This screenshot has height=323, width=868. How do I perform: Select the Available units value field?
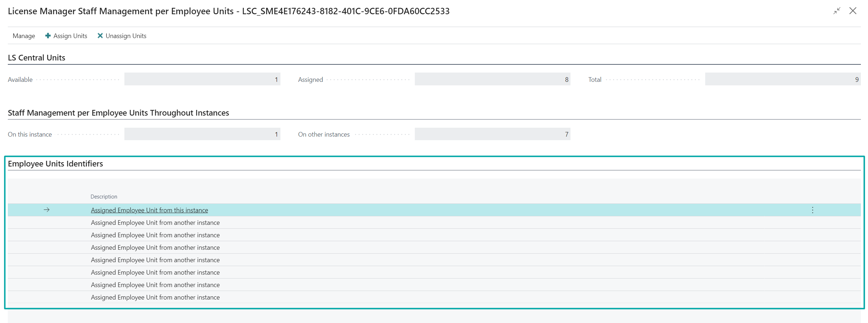click(x=202, y=79)
